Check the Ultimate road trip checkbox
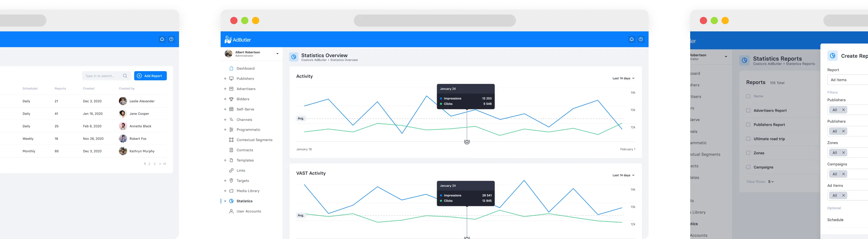This screenshot has width=868, height=239. pyautogui.click(x=748, y=139)
